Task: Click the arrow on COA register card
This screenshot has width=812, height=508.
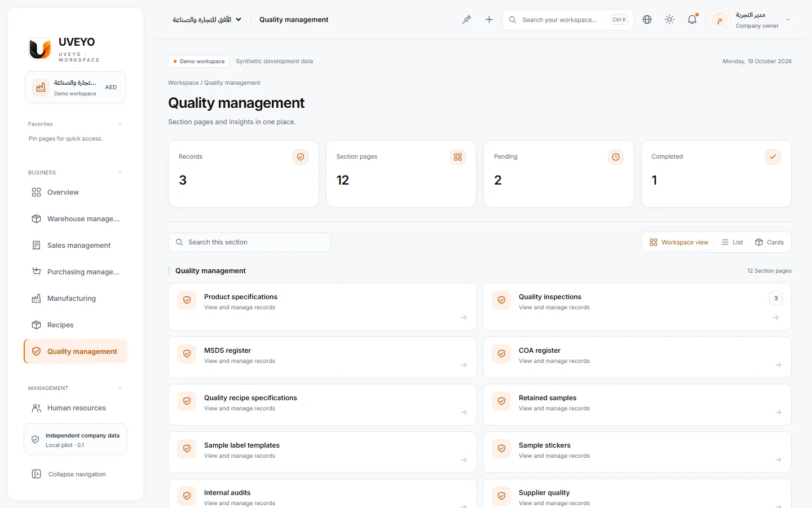Action: click(x=778, y=365)
